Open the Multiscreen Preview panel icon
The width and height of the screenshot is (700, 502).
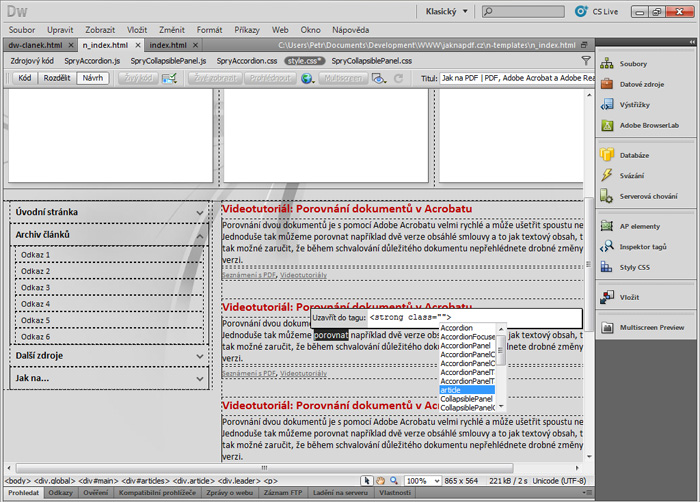pos(607,327)
